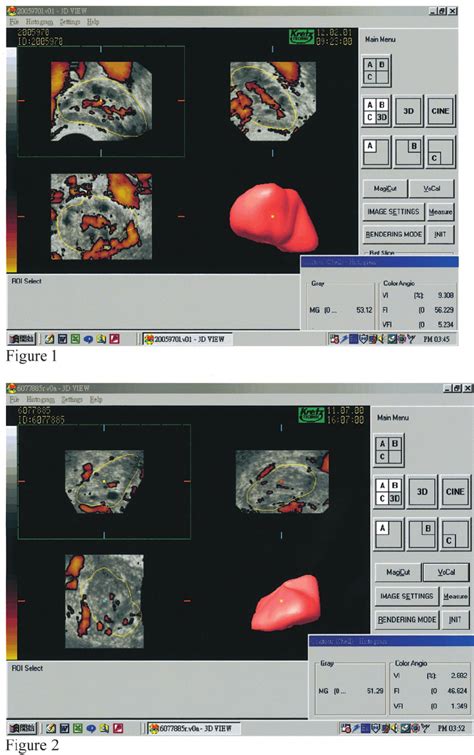The image size is (474, 755).
Task: Click the FI value 46.824
Action: [x=458, y=690]
